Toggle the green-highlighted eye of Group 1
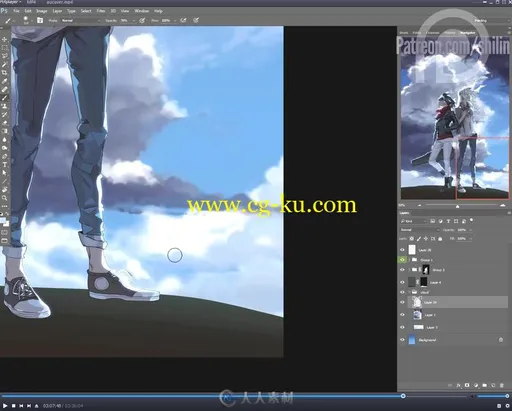512x411 pixels. click(x=402, y=259)
